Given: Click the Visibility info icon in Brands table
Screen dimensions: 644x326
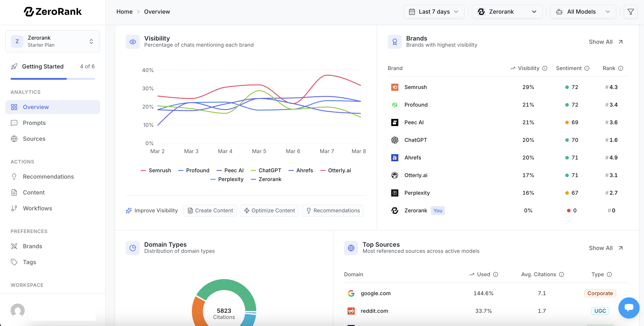Looking at the screenshot, I should pyautogui.click(x=545, y=69).
